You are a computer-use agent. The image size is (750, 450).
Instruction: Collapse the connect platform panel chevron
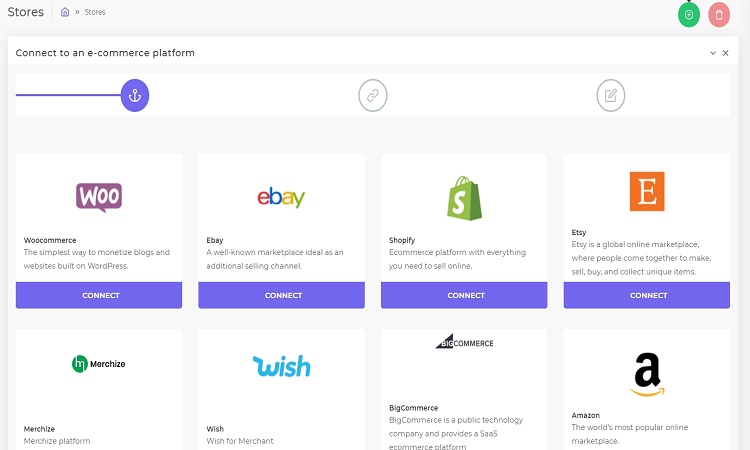tap(713, 53)
